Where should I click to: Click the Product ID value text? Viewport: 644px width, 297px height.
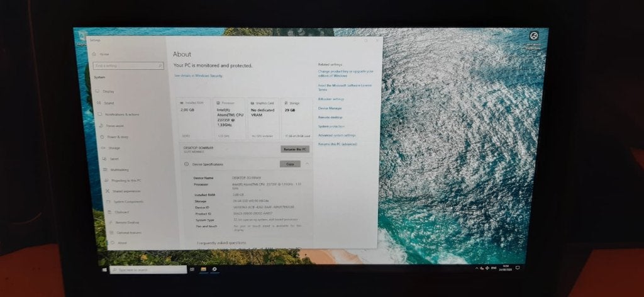252,213
